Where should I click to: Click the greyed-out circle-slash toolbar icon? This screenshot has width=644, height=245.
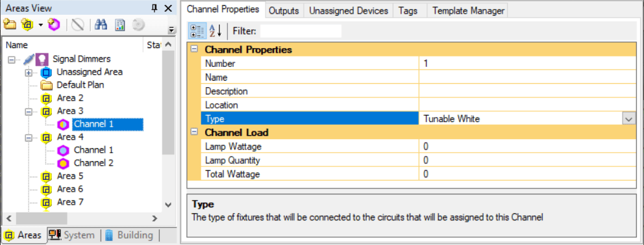point(77,25)
